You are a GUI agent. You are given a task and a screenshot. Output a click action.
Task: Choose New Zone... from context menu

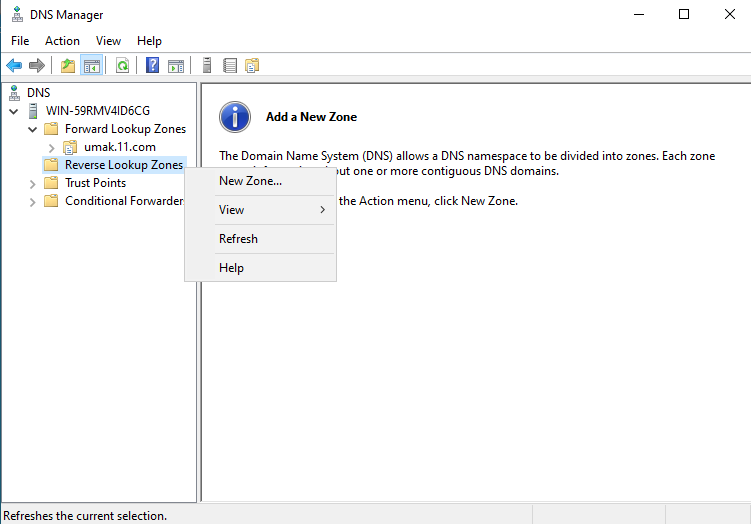pos(260,181)
